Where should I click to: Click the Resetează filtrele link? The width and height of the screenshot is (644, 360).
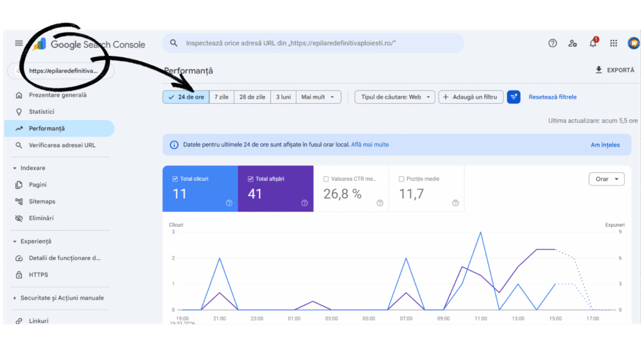[x=552, y=97]
